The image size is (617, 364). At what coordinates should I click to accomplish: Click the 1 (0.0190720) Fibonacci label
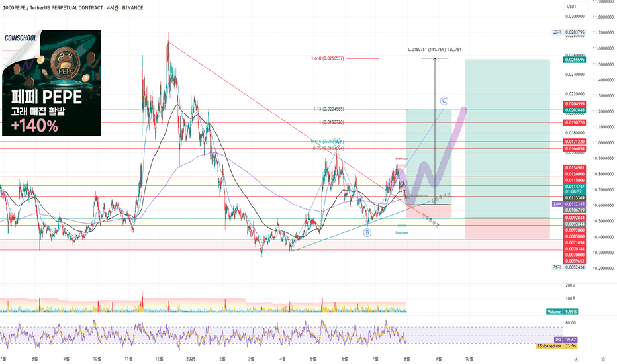pyautogui.click(x=331, y=122)
